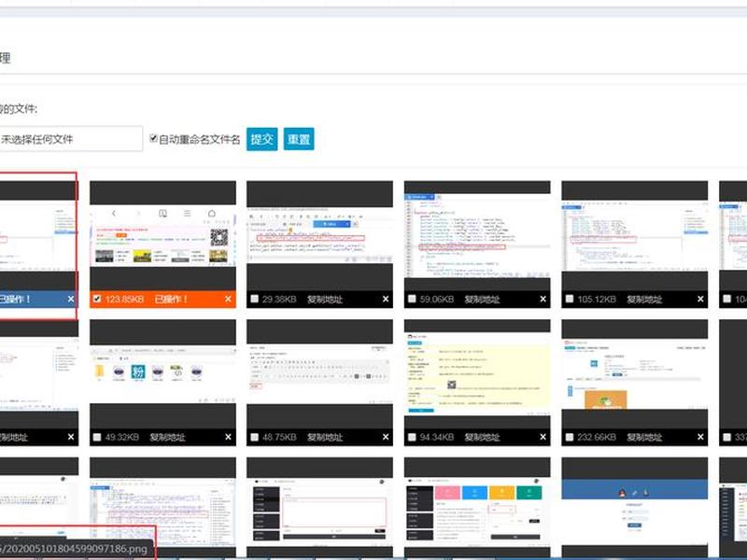Click the 提交 submit button
The height and width of the screenshot is (560, 747).
(262, 139)
